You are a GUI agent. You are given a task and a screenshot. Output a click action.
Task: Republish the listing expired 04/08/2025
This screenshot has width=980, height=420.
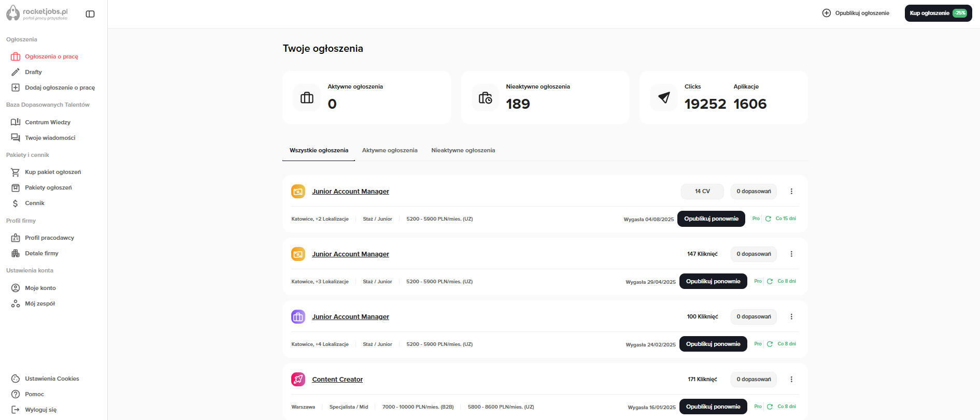coord(711,219)
